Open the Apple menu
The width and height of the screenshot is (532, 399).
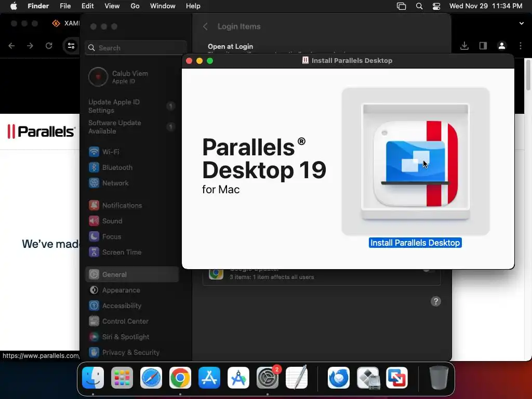[14, 6]
